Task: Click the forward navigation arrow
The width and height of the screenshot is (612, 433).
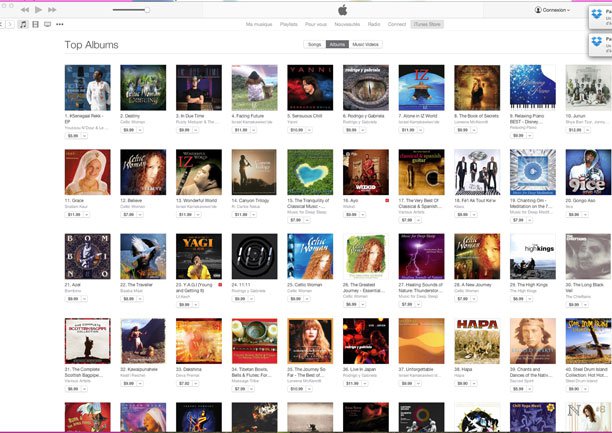Action: 11,24
